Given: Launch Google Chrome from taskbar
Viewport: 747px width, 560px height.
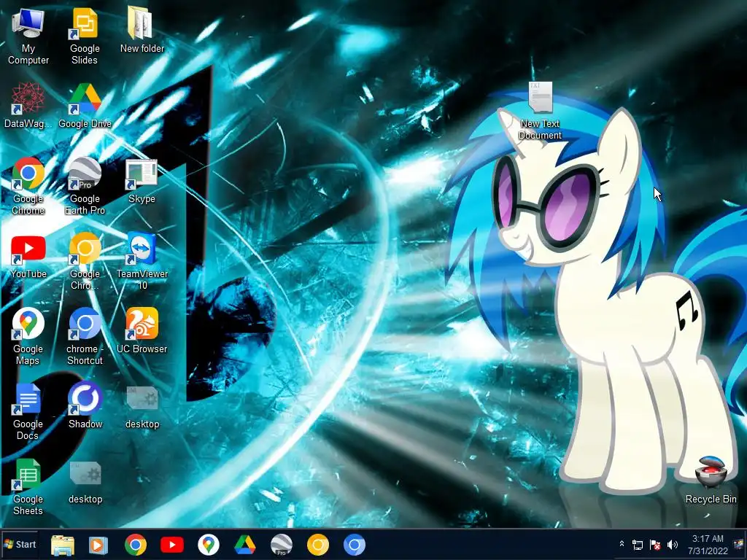Looking at the screenshot, I should coord(135,545).
